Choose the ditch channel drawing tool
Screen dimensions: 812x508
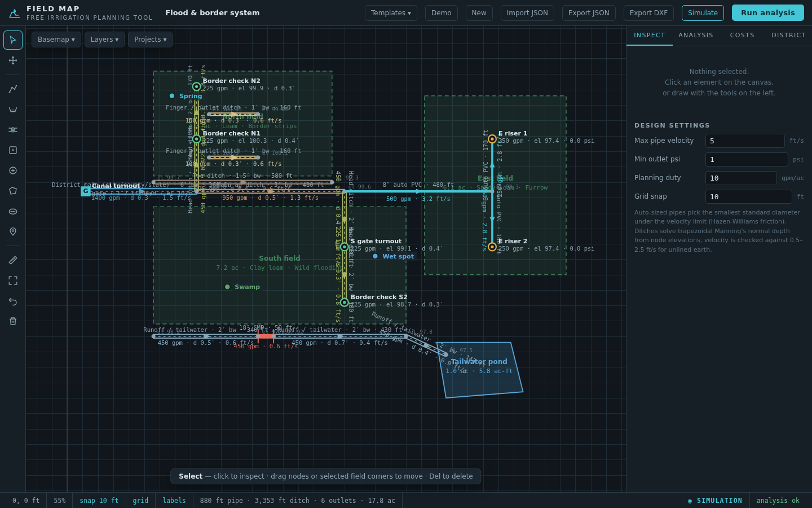click(x=13, y=110)
